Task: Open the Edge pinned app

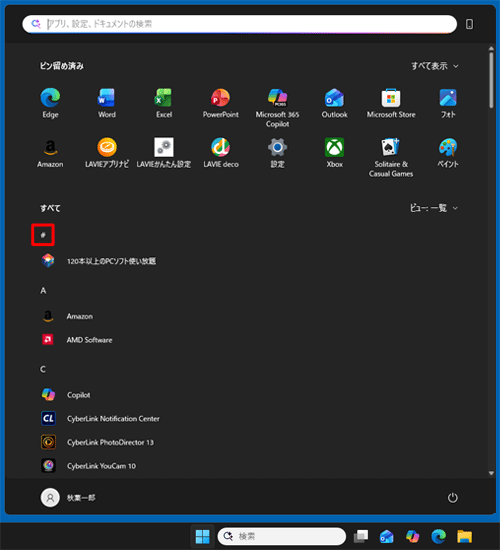Action: pos(50,103)
